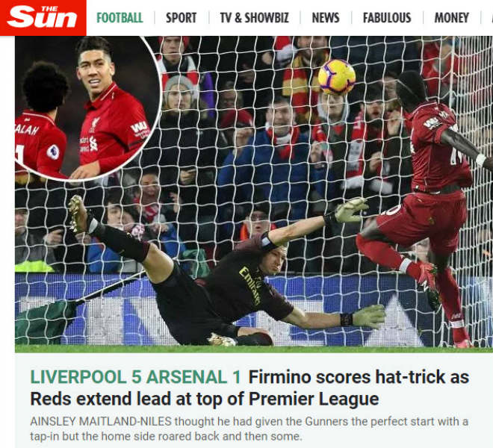The width and height of the screenshot is (493, 448).
Task: Open the 'Firmino scores hat-trick' headline
Action: click(x=359, y=377)
